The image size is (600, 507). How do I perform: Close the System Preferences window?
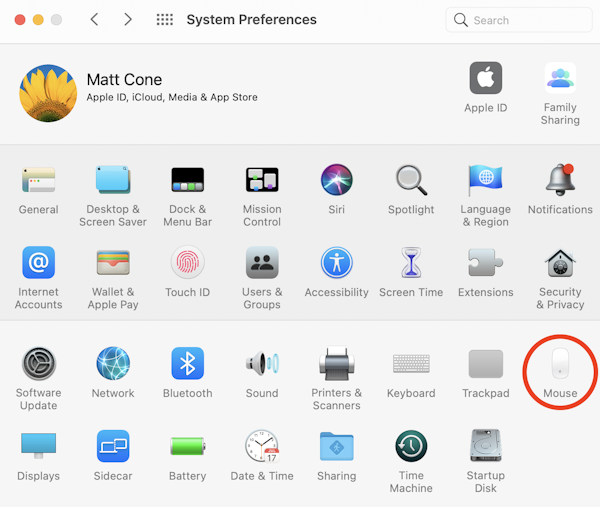(x=20, y=20)
